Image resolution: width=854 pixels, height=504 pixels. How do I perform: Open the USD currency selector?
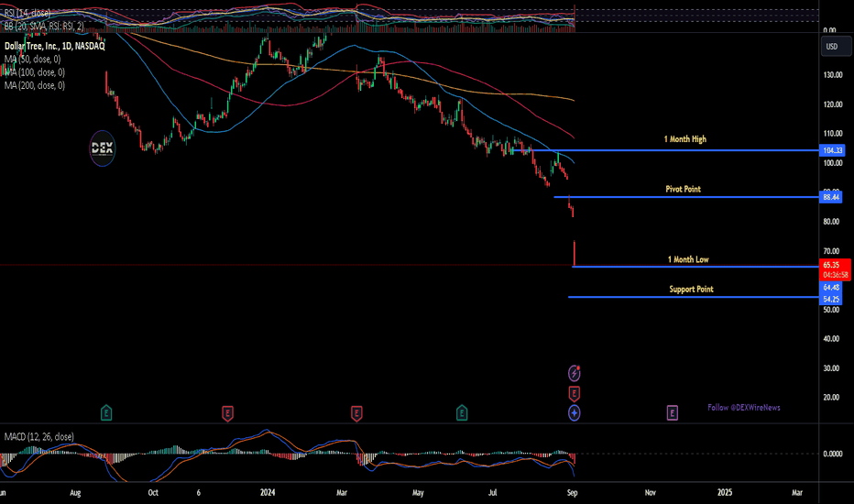coord(836,47)
